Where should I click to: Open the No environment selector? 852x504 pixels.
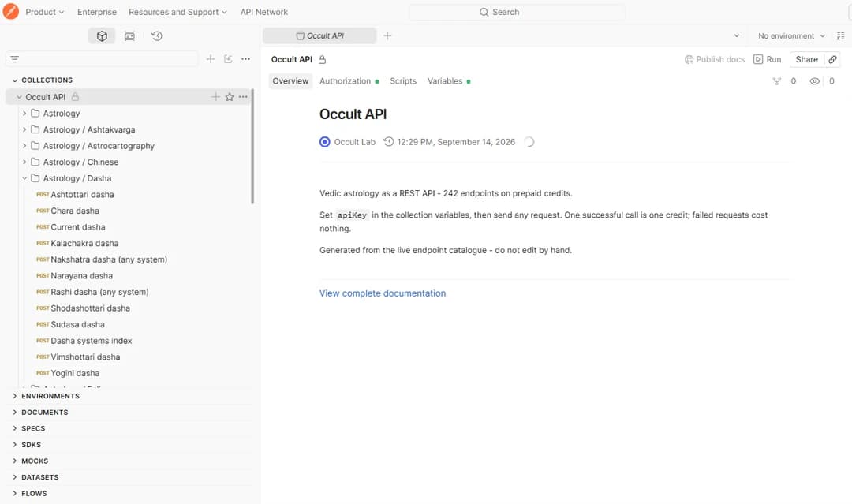coord(792,35)
